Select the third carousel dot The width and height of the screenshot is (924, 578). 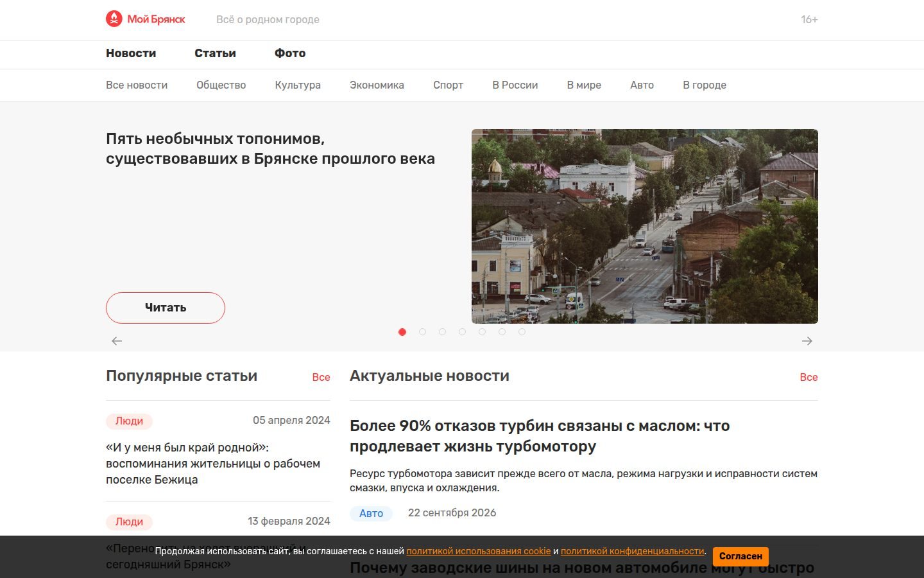[x=442, y=332]
